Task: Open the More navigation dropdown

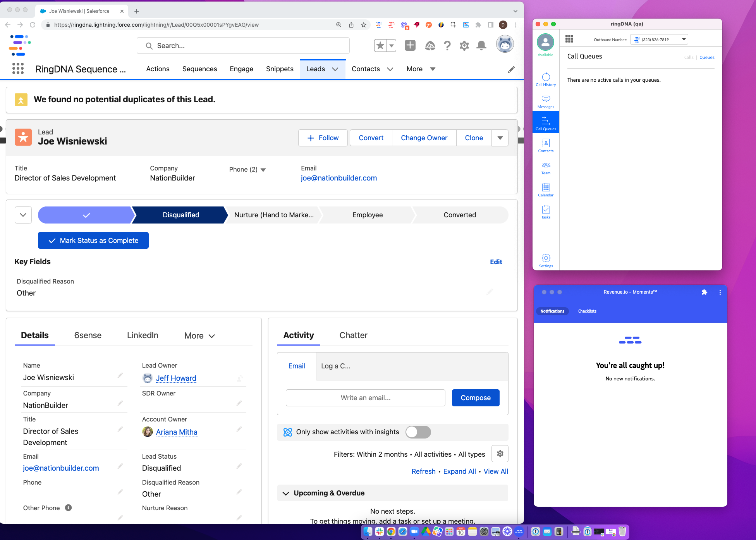Action: pyautogui.click(x=421, y=69)
